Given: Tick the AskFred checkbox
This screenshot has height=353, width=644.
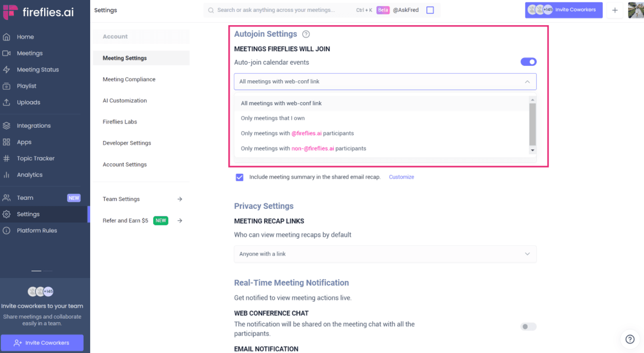Looking at the screenshot, I should click(x=430, y=10).
